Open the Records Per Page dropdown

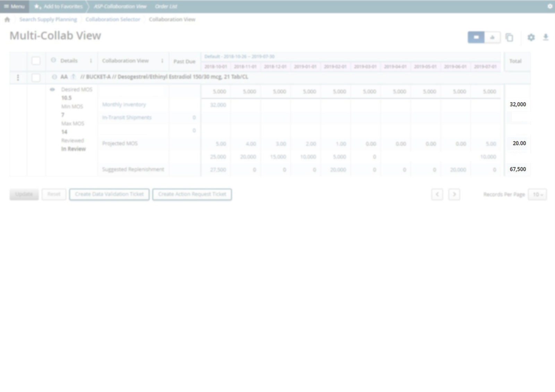point(537,194)
